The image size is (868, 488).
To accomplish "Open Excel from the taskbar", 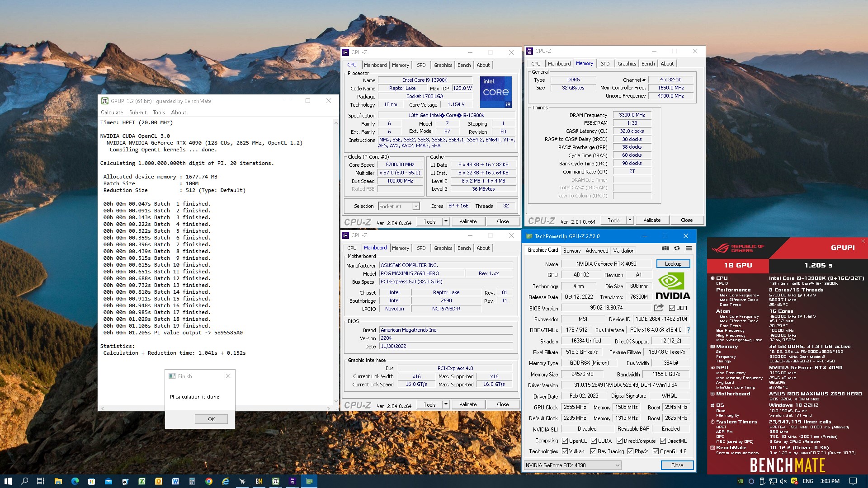I will pyautogui.click(x=142, y=481).
